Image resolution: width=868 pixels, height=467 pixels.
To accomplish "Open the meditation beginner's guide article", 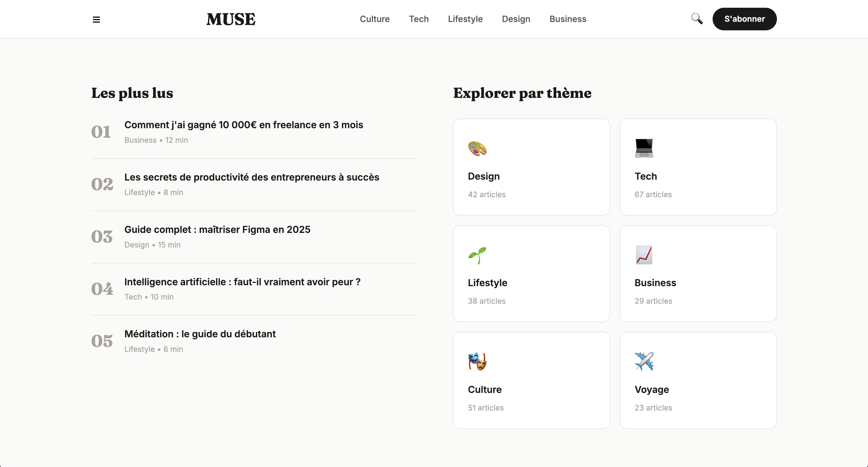I will [200, 334].
